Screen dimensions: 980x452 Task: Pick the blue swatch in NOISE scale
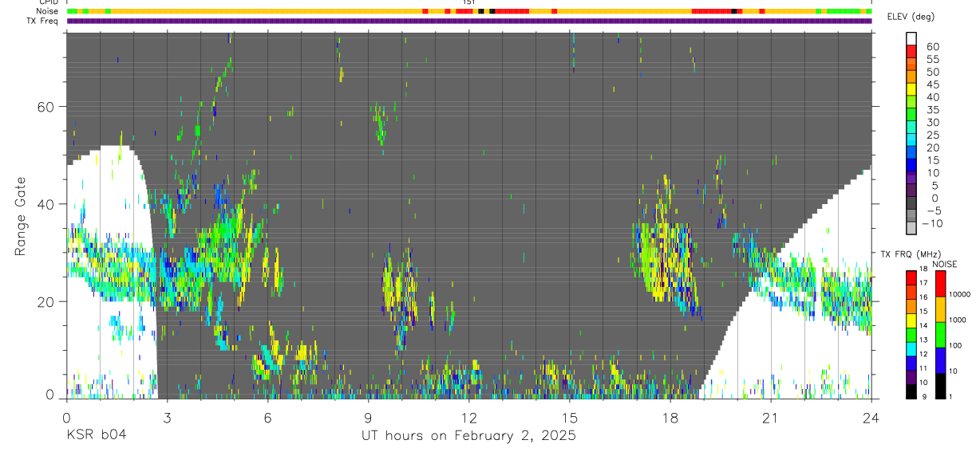point(941,360)
